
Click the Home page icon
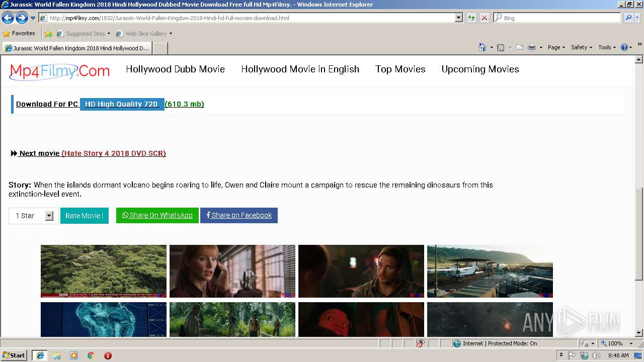(482, 47)
